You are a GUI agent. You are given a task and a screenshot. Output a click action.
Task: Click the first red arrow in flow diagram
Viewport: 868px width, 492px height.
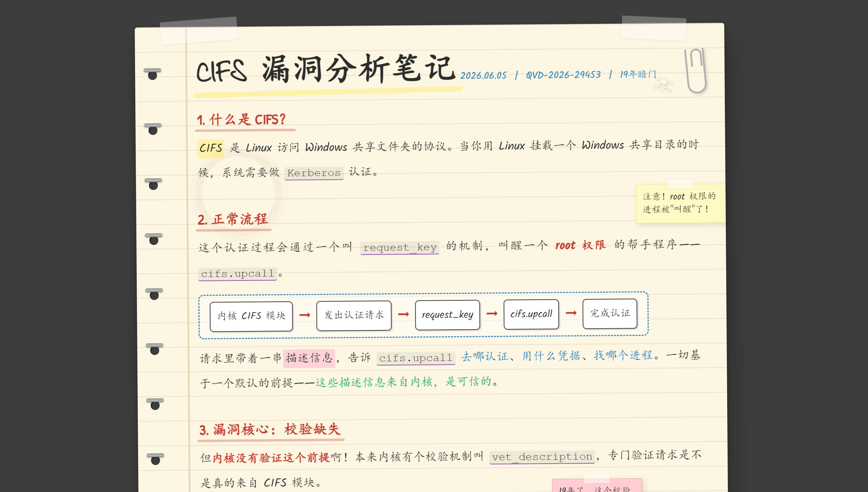(304, 315)
